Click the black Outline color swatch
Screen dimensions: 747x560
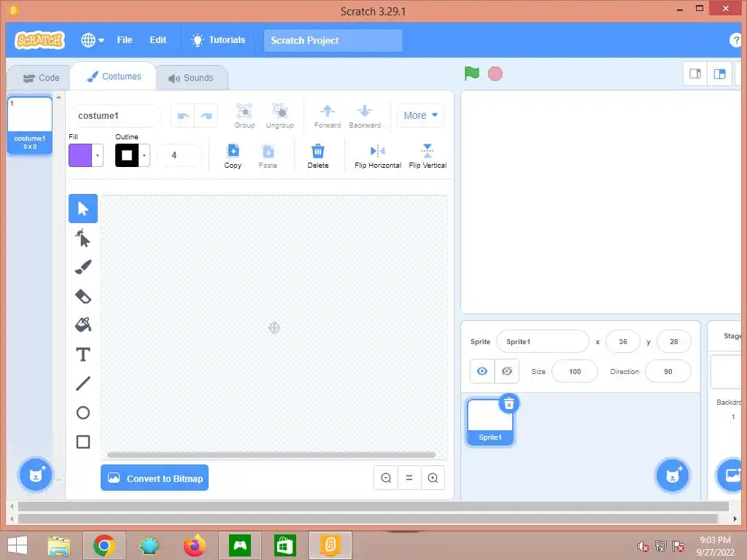(127, 155)
